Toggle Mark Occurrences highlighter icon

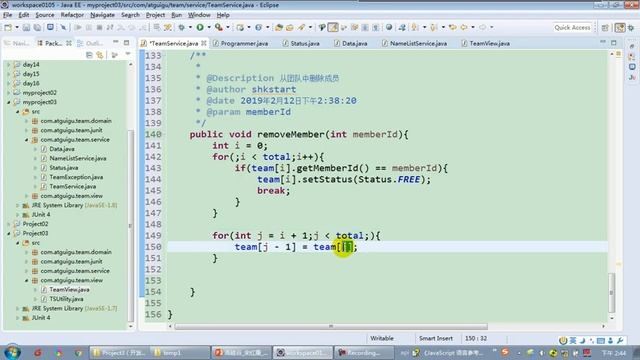coord(333,27)
